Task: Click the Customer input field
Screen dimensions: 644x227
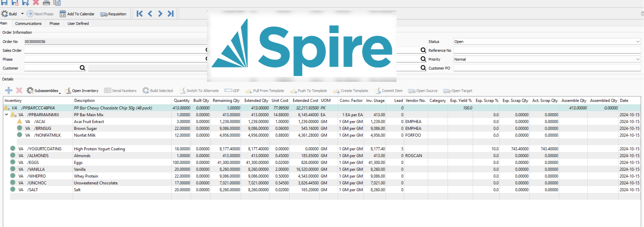Action: click(x=51, y=68)
